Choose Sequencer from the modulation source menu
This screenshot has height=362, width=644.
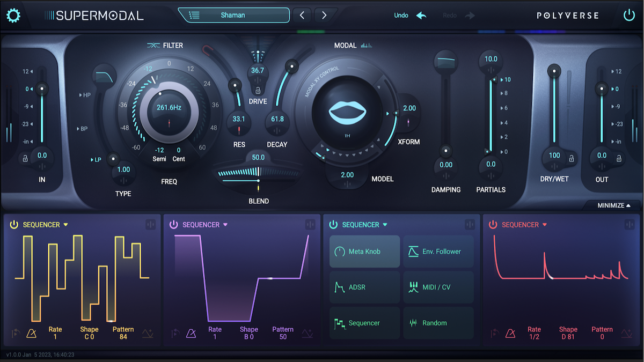[364, 322]
